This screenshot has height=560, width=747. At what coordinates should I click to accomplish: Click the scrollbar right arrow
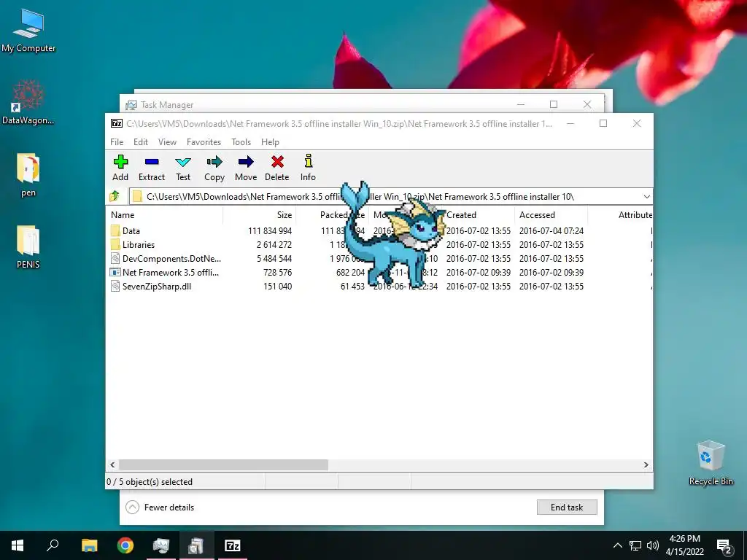646,464
